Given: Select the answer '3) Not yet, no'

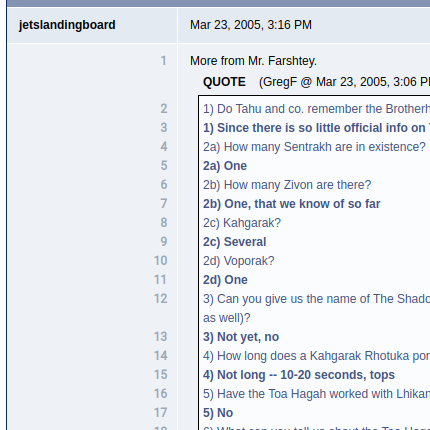Looking at the screenshot, I should coord(241,337).
